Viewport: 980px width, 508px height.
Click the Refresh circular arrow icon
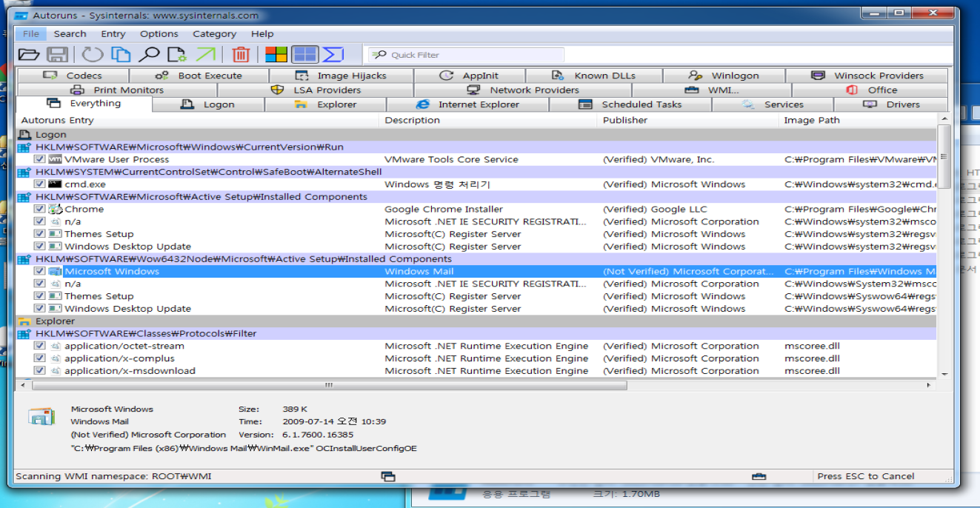pyautogui.click(x=92, y=54)
